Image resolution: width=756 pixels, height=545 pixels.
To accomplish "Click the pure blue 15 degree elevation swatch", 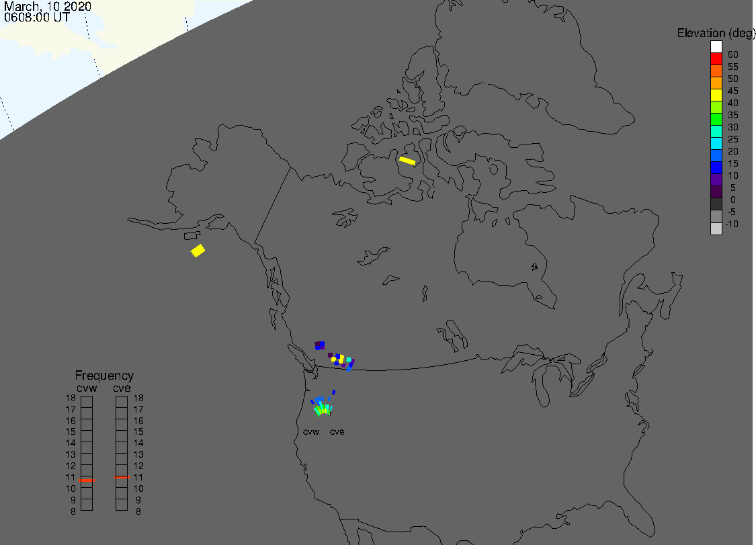I will tap(716, 167).
